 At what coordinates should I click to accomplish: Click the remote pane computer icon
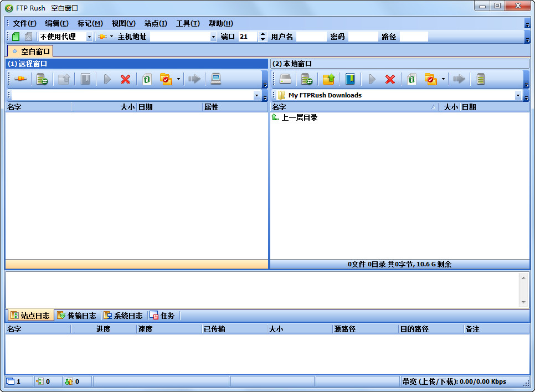[216, 79]
